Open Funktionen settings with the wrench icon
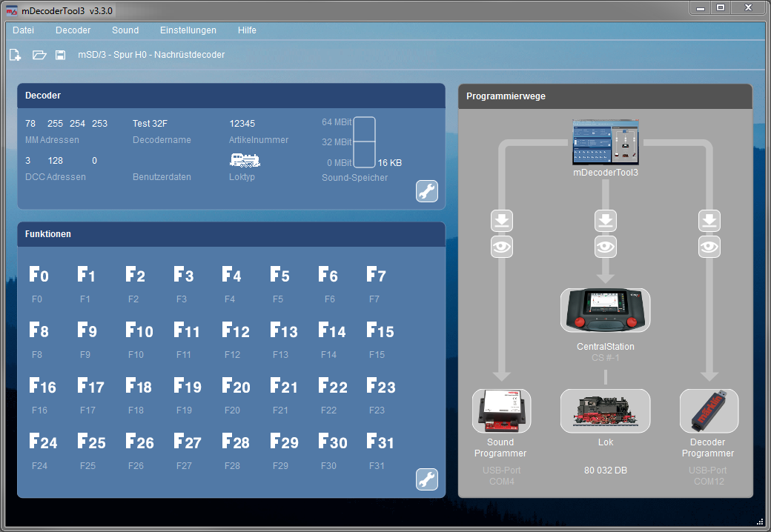Screen dimensions: 771x532 tap(426, 479)
